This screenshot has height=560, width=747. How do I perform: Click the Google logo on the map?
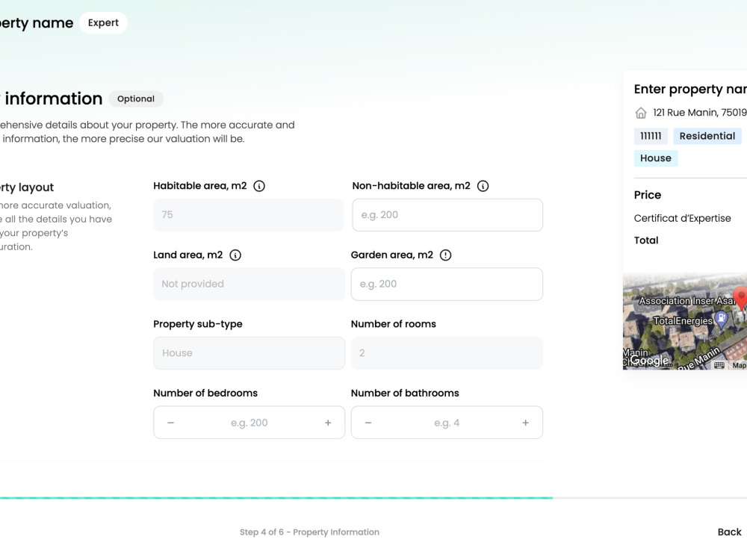tap(650, 360)
